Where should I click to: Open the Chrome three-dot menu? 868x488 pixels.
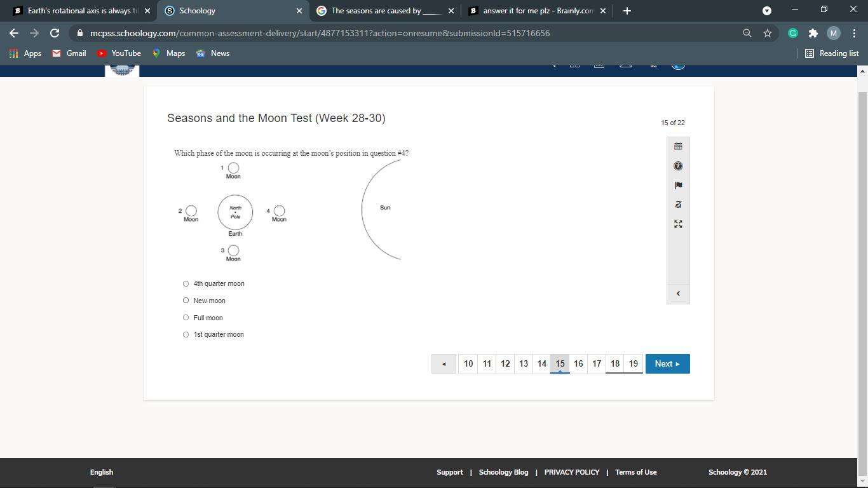(853, 33)
